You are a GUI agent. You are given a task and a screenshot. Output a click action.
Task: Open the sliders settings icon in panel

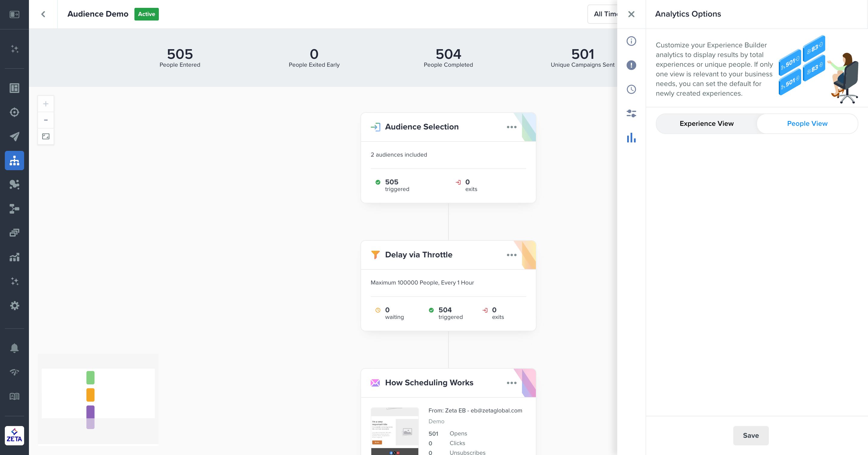point(631,113)
